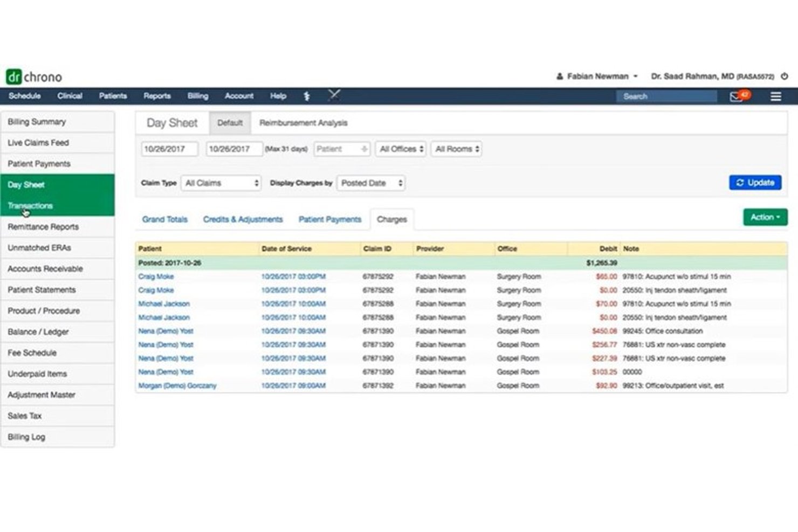Click the $103.25 debit amount
Viewport: 798px width, 532px height.
tap(604, 372)
